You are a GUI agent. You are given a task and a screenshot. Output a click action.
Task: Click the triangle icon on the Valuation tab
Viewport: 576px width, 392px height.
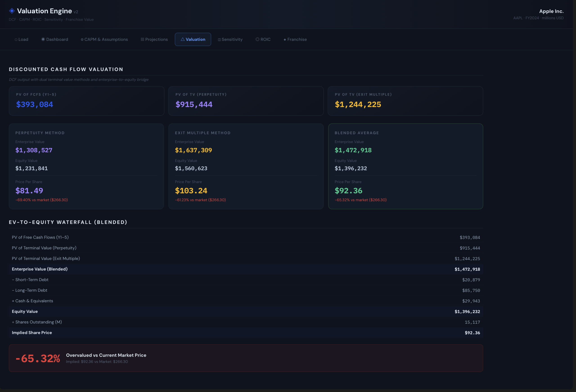pos(182,39)
